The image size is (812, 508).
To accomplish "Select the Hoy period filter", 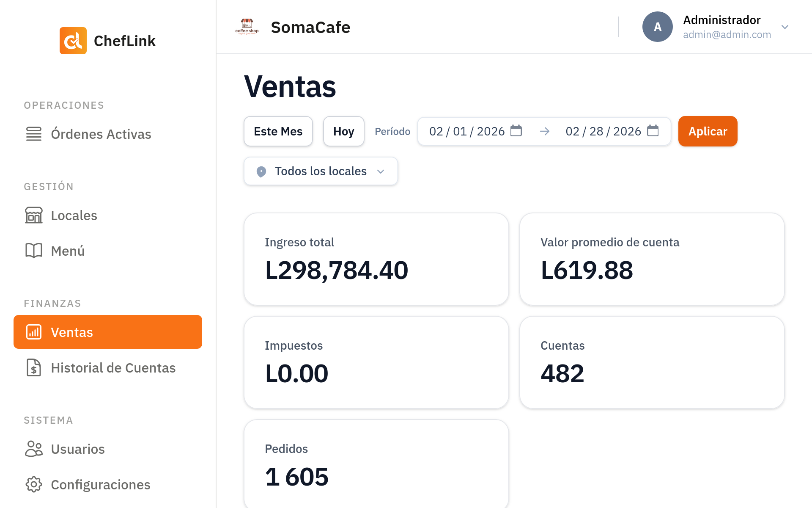I will pyautogui.click(x=343, y=131).
